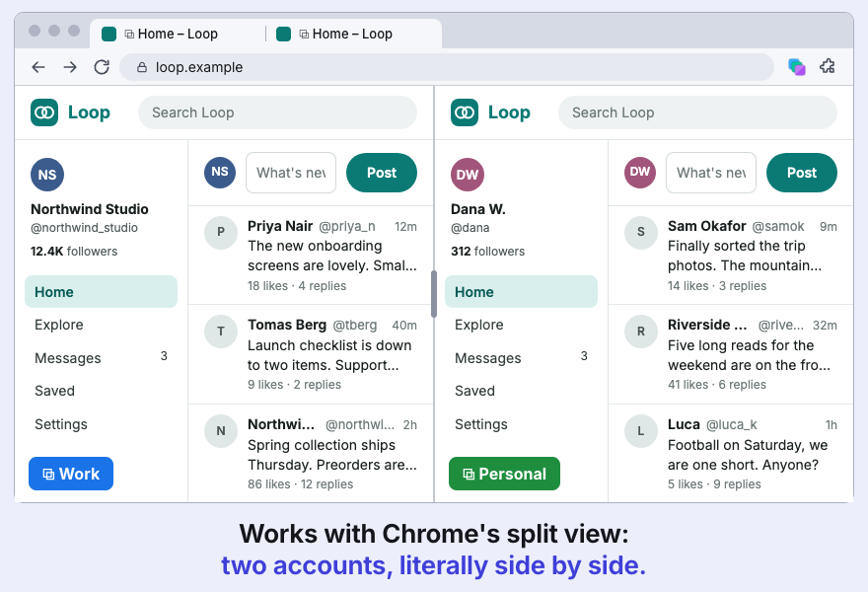Click '312 followers' under Dana W.
Viewport: 868px width, 592px height.
[487, 252]
